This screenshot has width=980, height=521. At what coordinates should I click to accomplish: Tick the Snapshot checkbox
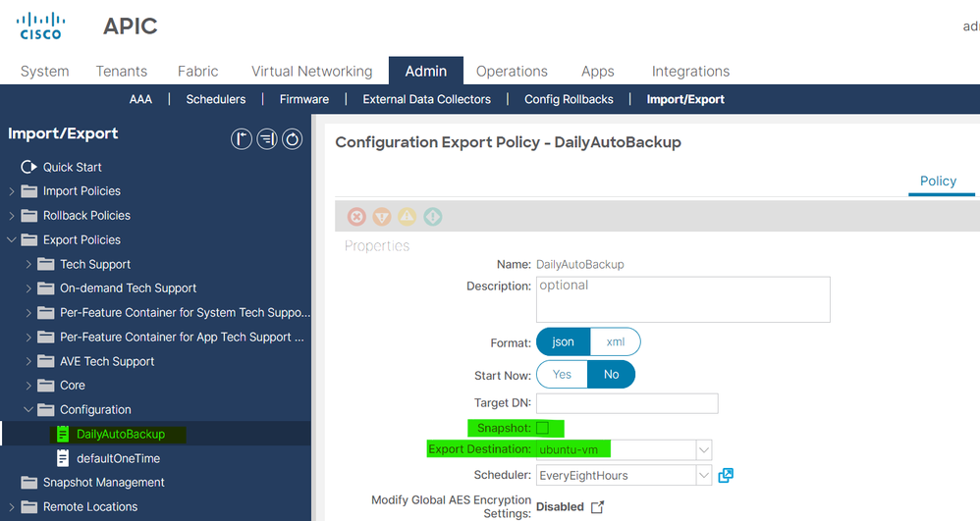(x=542, y=428)
